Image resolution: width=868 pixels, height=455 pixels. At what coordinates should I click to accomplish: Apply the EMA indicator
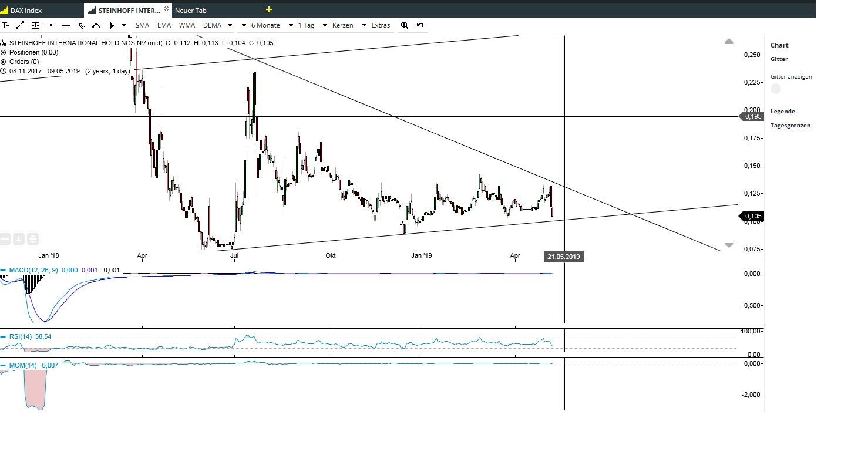tap(164, 25)
